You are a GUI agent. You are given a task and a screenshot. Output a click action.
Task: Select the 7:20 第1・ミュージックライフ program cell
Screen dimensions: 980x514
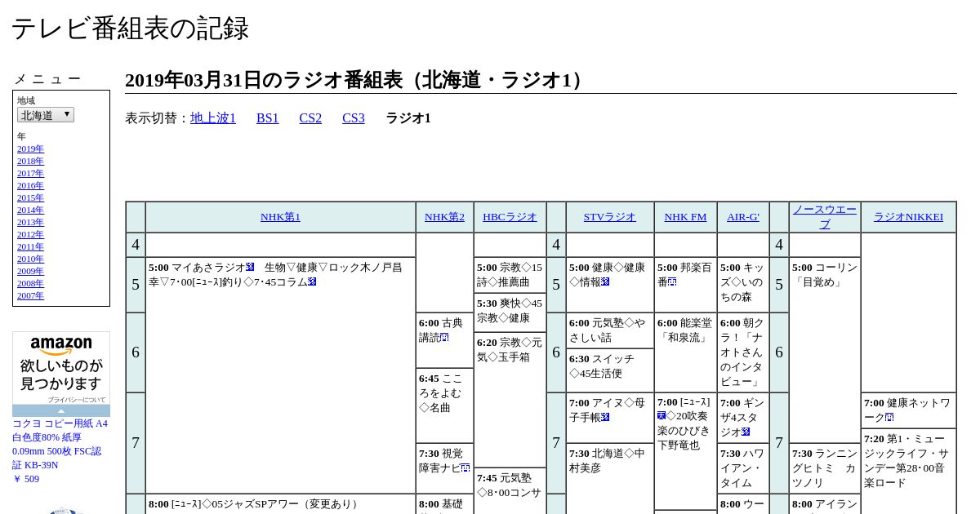pyautogui.click(x=908, y=472)
